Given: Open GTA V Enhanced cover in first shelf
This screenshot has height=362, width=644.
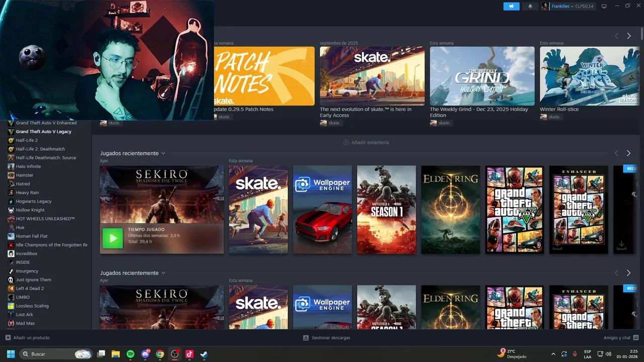Looking at the screenshot, I should click(579, 210).
